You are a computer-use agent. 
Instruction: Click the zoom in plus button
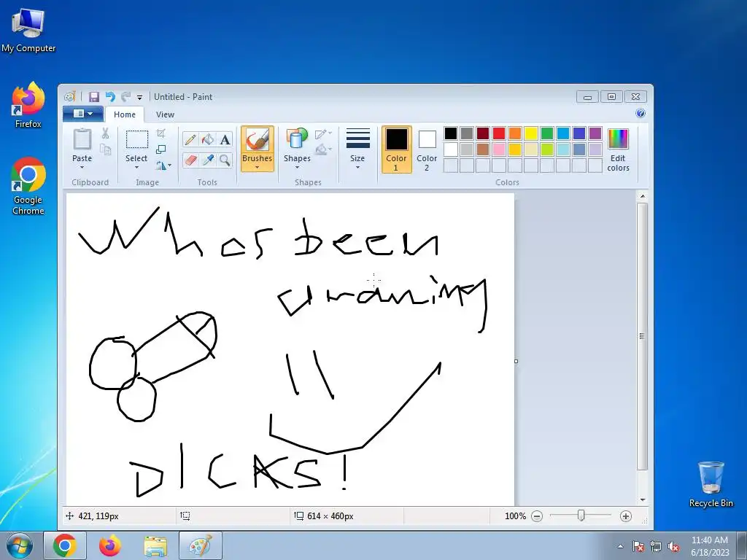point(626,516)
